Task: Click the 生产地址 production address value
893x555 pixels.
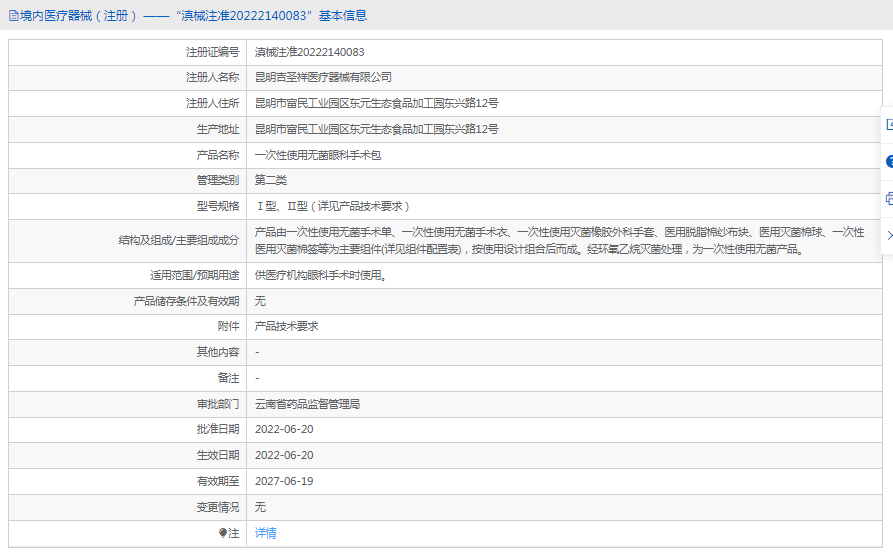Action: coord(376,129)
